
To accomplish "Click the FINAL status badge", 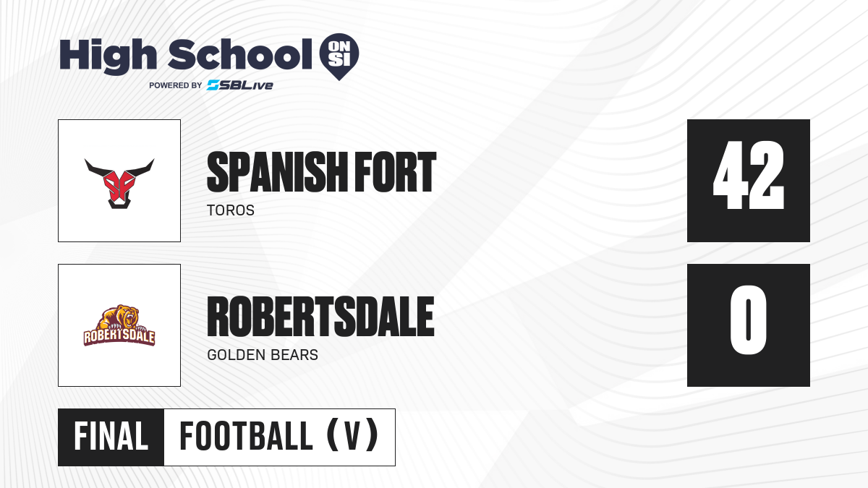I will coord(111,437).
